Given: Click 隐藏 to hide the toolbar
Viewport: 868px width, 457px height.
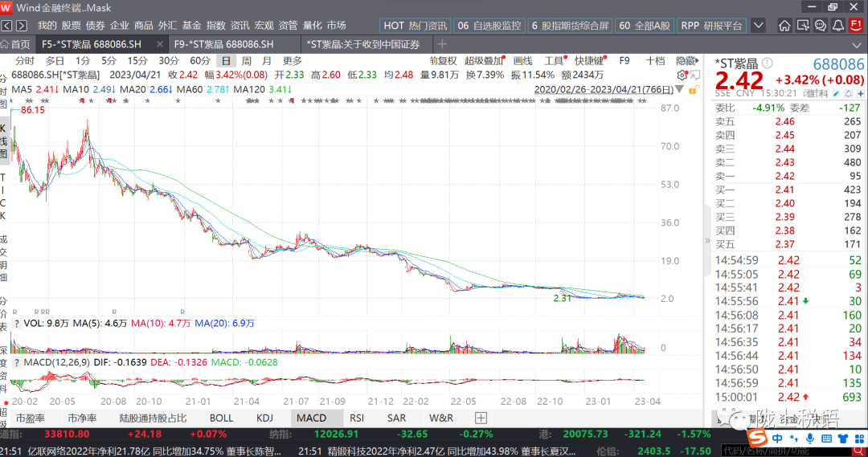Looking at the screenshot, I should pyautogui.click(x=687, y=61).
